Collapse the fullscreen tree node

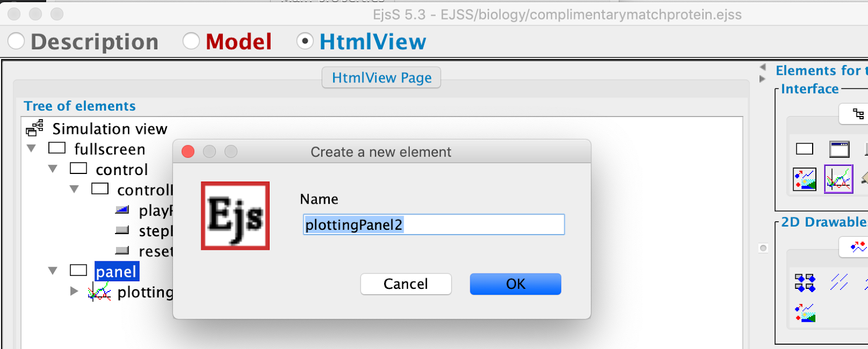[31, 148]
